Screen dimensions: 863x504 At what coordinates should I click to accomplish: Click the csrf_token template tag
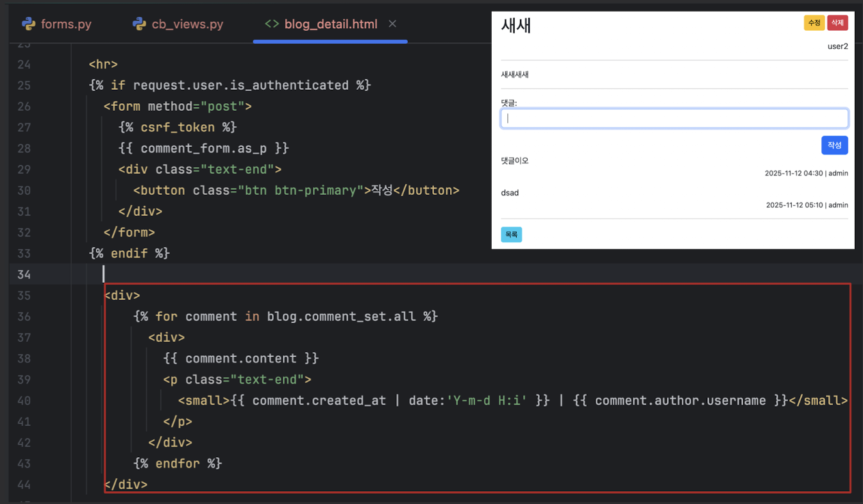point(178,127)
